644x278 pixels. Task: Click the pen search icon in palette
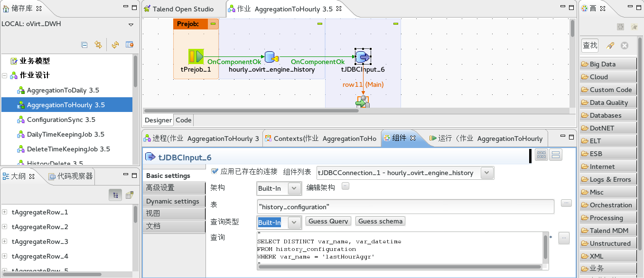[x=611, y=46]
